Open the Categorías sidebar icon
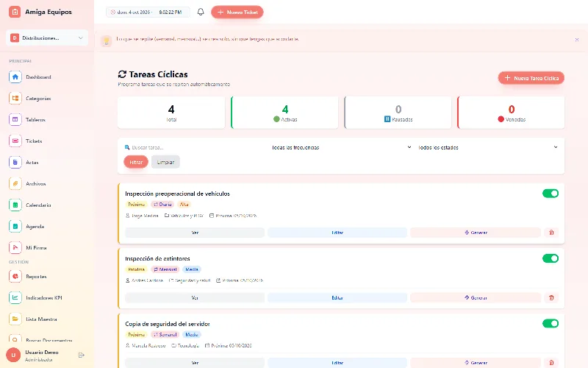Screen dimensions: 588x368 pyautogui.click(x=15, y=99)
